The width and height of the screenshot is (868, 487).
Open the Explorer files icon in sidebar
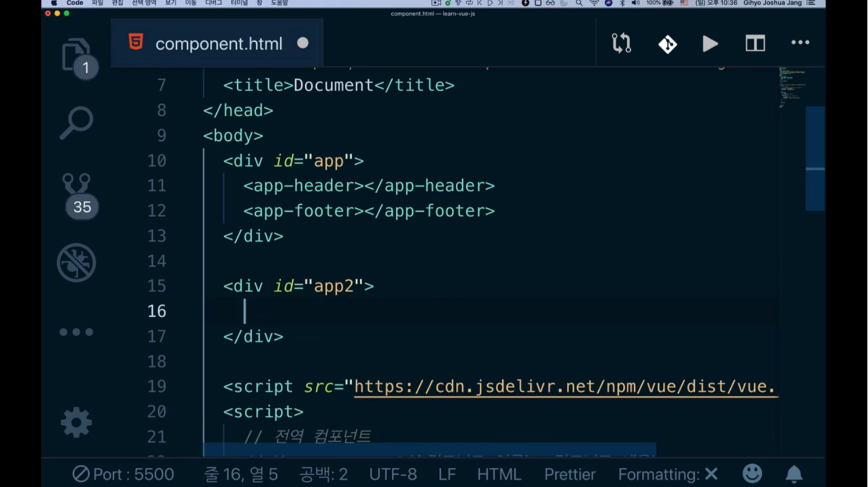point(76,55)
